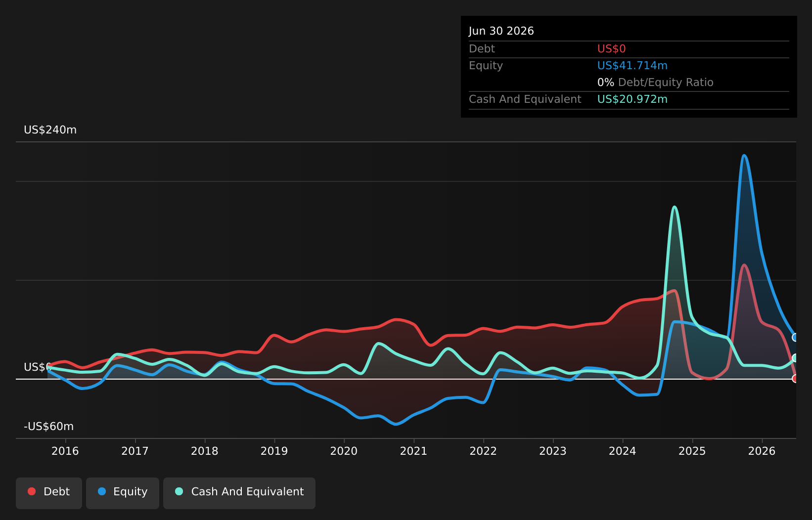Click the Debt row label in tooltip
Screen dimensions: 812x520
click(x=482, y=49)
